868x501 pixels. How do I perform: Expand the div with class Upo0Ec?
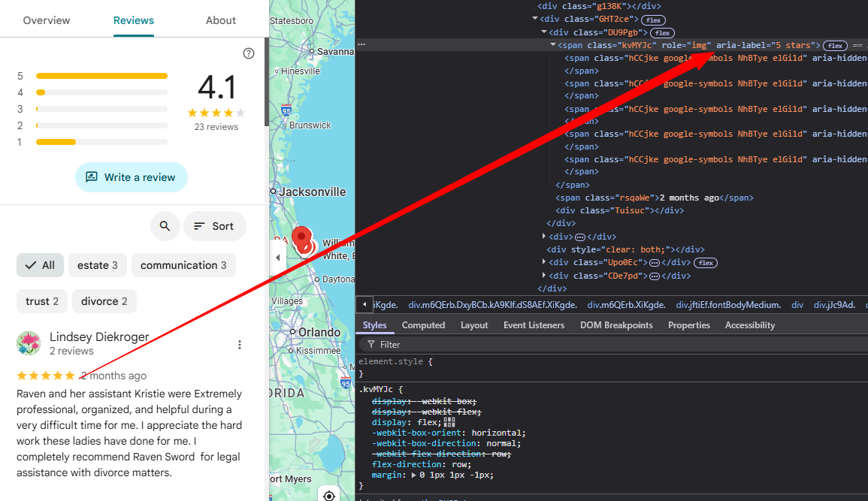tap(545, 262)
